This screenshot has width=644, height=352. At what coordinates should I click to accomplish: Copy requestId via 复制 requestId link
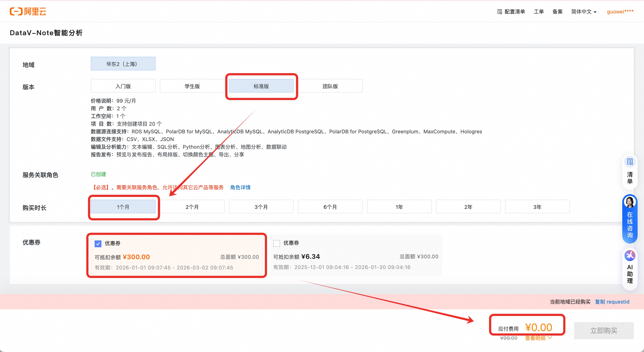click(x=612, y=302)
